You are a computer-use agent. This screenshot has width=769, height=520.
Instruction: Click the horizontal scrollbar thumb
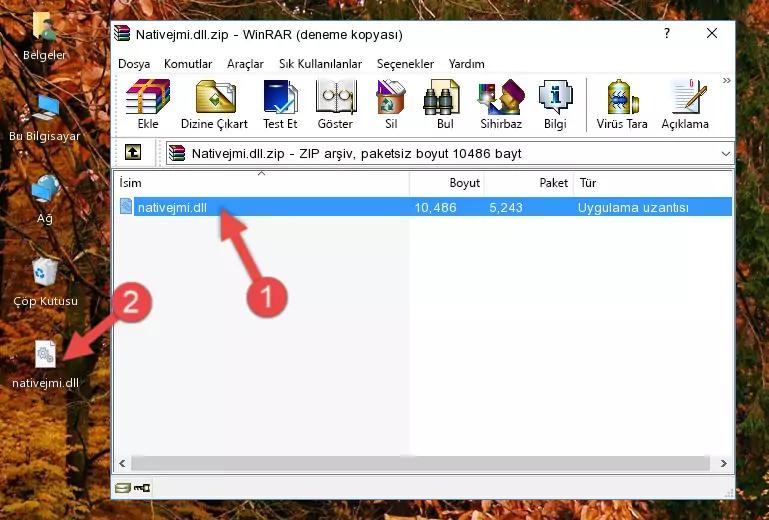coord(420,463)
